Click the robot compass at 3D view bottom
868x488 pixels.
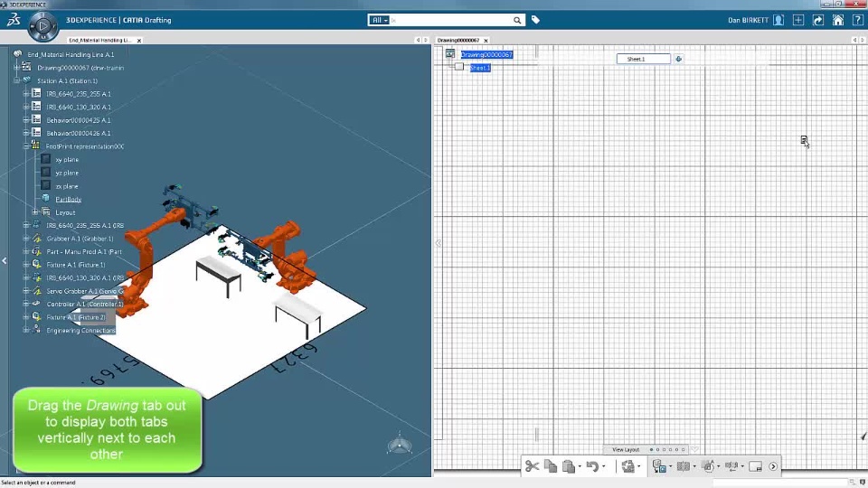click(x=399, y=444)
